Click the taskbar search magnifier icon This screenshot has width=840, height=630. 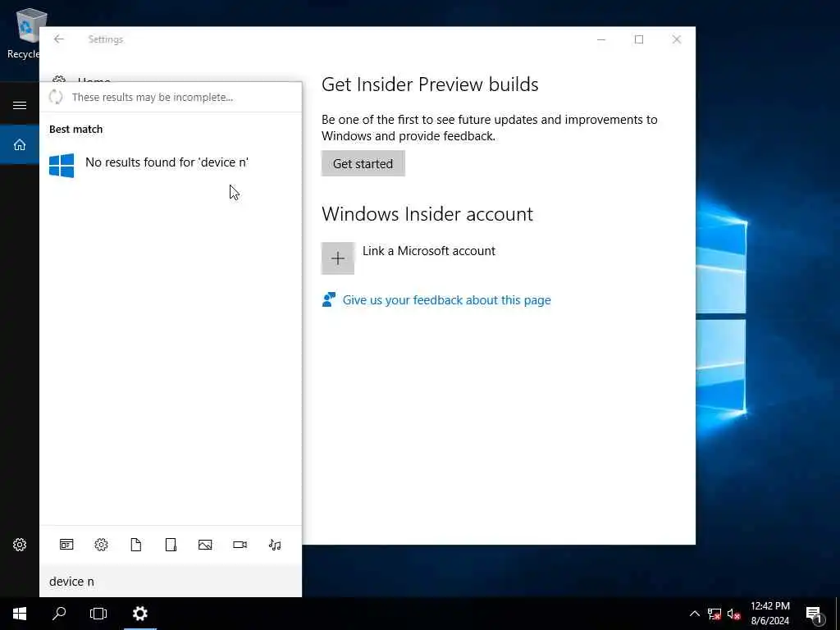[59, 614]
